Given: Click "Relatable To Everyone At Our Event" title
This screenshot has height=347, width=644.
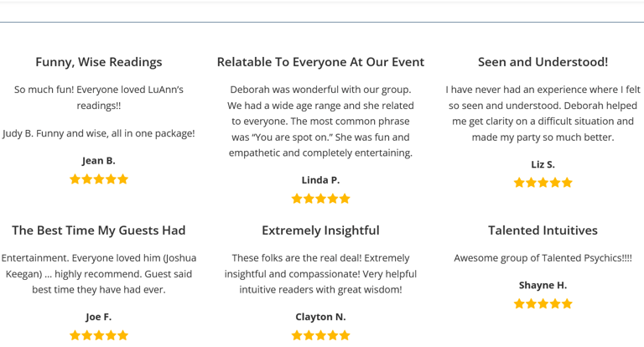Looking at the screenshot, I should (x=320, y=62).
